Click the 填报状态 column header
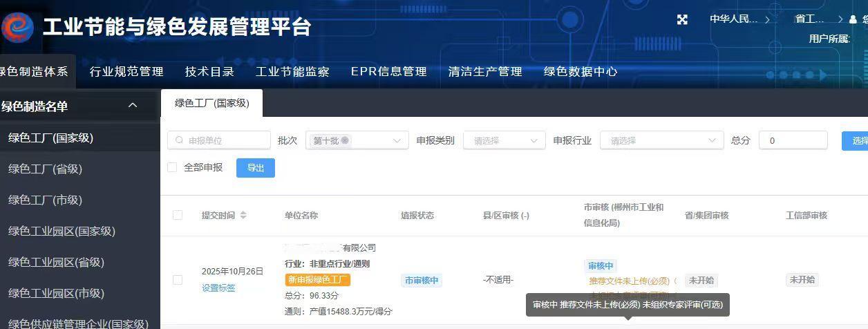868x329 pixels. tap(417, 215)
